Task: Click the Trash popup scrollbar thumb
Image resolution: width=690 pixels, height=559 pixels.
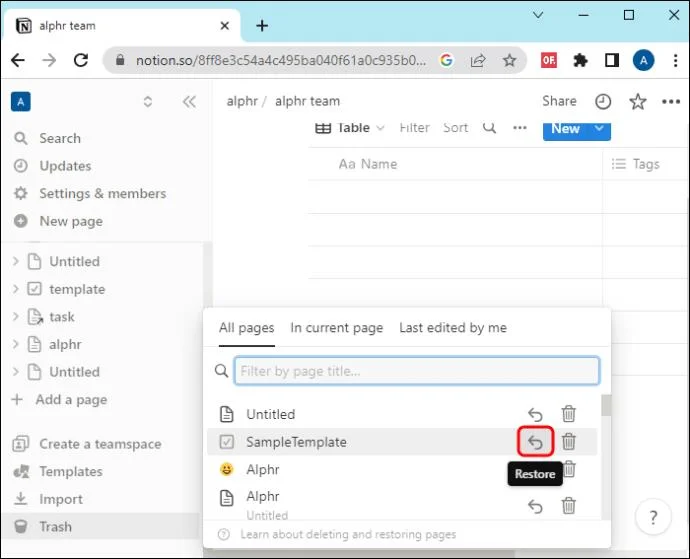Action: tap(606, 405)
